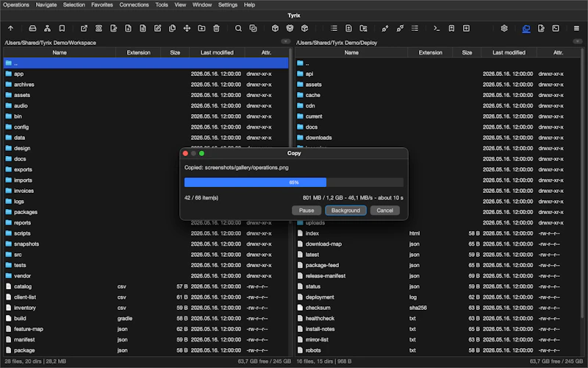Select the 'snapshots' folder in the Workspace panel
Viewport: 588px width, 368px height.
point(146,244)
